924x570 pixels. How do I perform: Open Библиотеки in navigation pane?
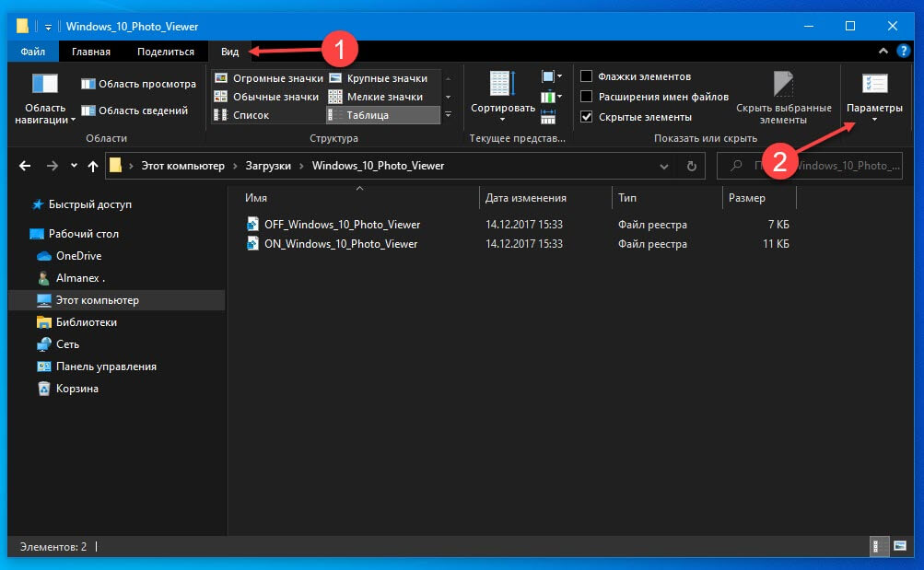tap(86, 322)
